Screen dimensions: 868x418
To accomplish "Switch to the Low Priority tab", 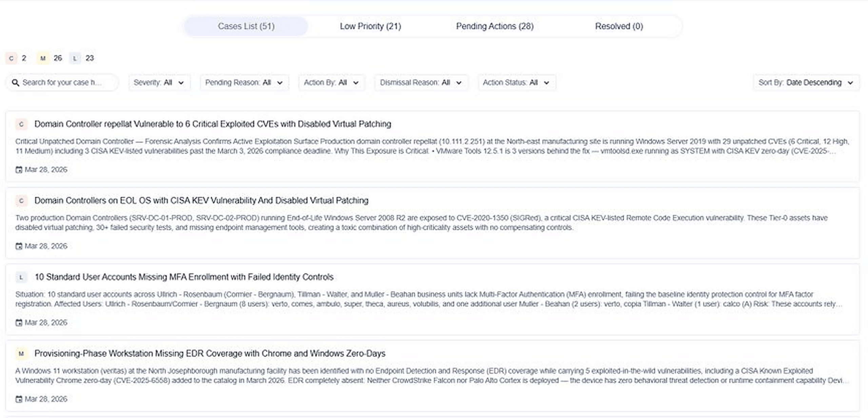I will (370, 26).
